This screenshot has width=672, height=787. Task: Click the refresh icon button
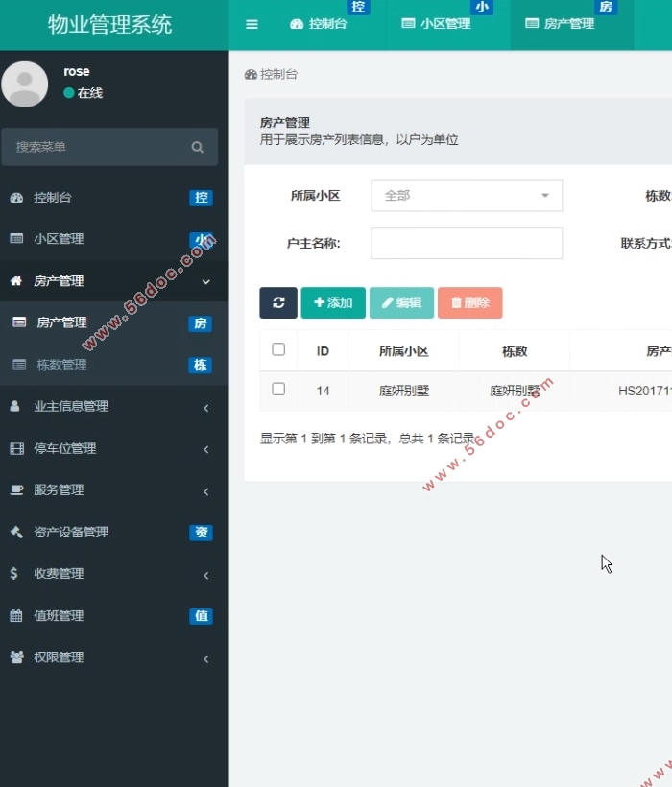tap(278, 302)
